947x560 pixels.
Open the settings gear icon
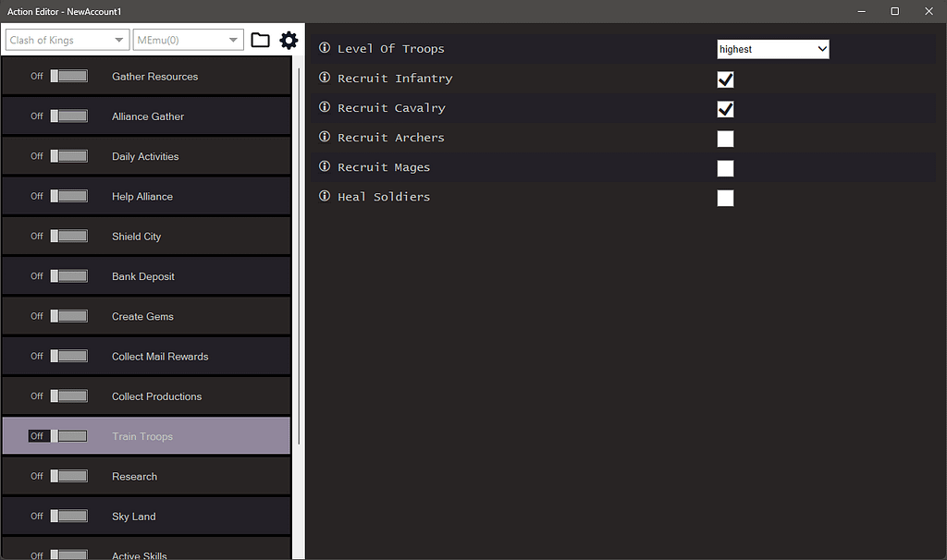pos(289,40)
